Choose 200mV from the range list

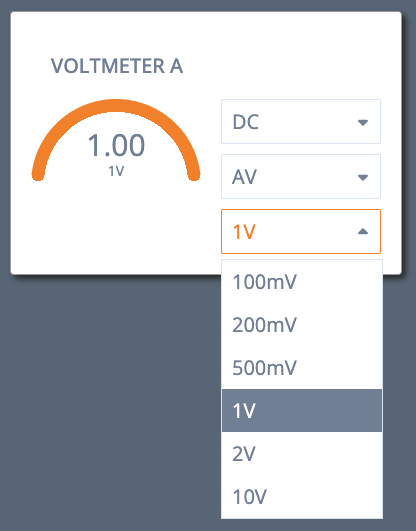(302, 325)
